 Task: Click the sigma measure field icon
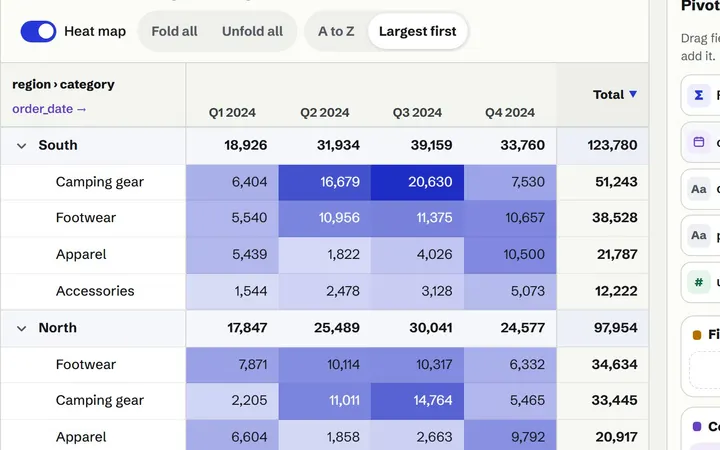tap(698, 95)
